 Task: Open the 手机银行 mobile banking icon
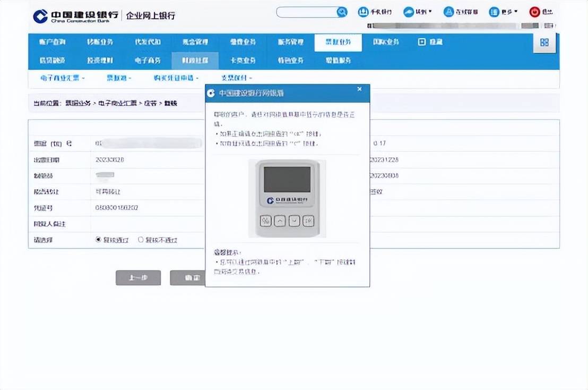point(364,12)
